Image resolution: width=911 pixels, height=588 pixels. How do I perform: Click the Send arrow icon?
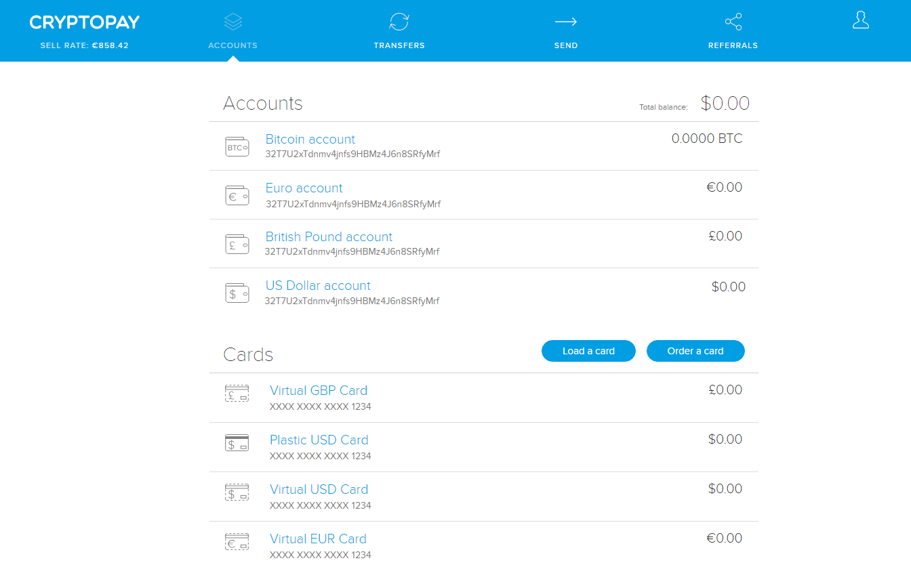click(x=566, y=21)
